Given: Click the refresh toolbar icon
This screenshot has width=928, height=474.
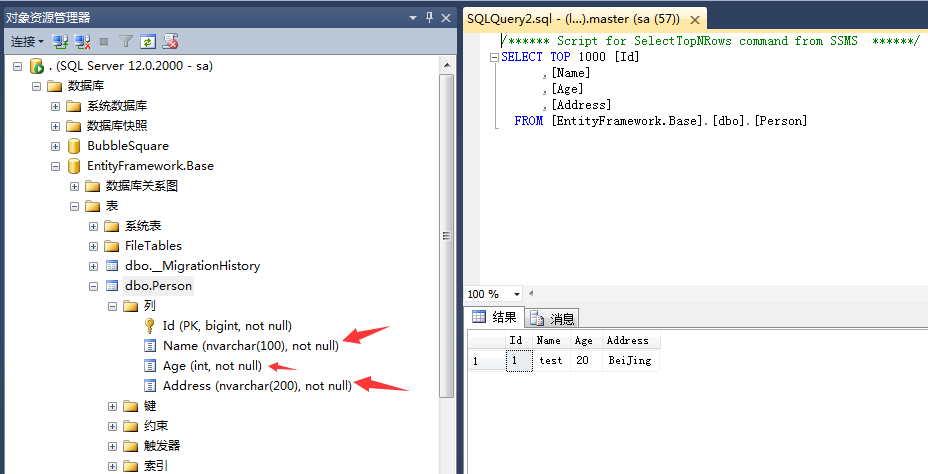Looking at the screenshot, I should click(147, 41).
